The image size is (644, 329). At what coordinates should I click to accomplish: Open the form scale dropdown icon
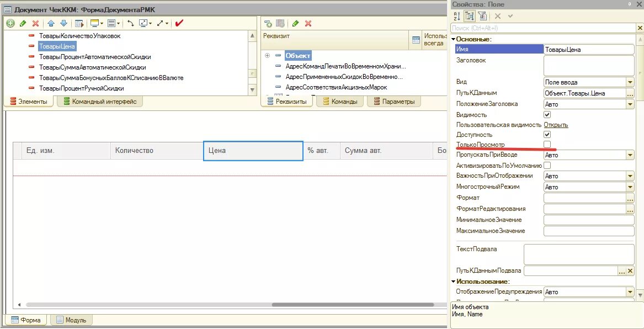click(x=145, y=23)
